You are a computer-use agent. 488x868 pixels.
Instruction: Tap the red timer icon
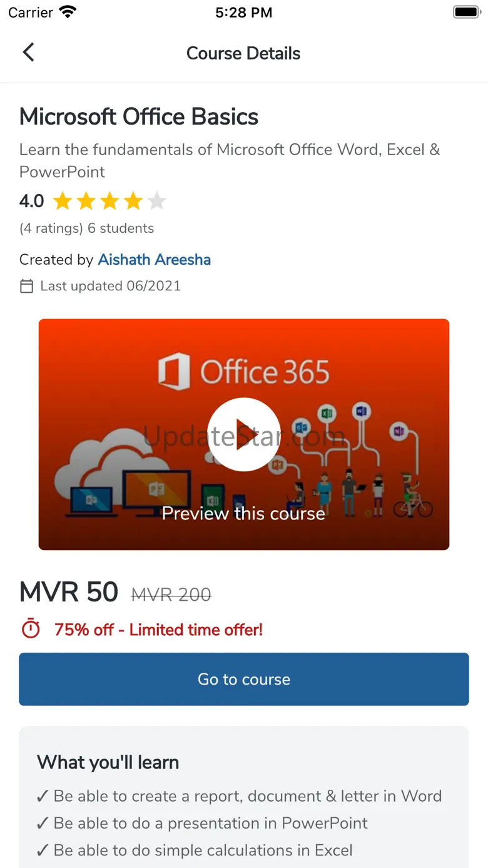pyautogui.click(x=31, y=629)
